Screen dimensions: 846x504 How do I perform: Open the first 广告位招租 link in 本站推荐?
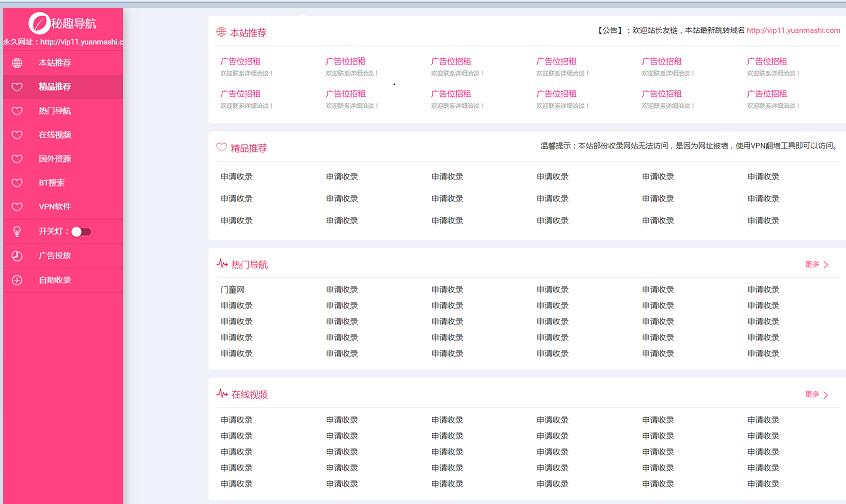[x=240, y=61]
